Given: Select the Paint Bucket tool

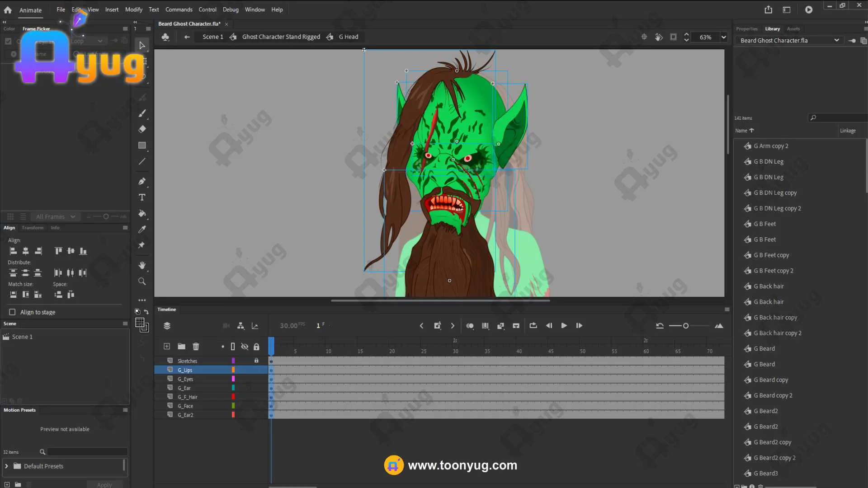Looking at the screenshot, I should (142, 213).
